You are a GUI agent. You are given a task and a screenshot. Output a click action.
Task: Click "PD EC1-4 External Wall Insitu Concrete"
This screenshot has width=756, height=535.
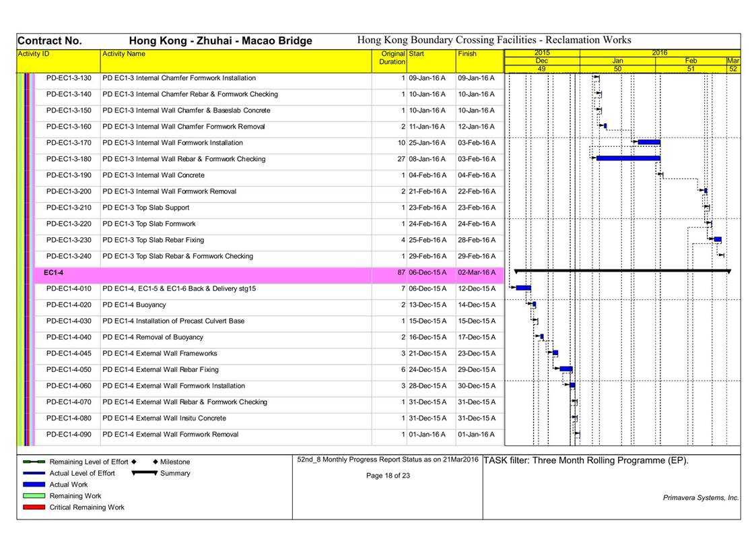164,418
